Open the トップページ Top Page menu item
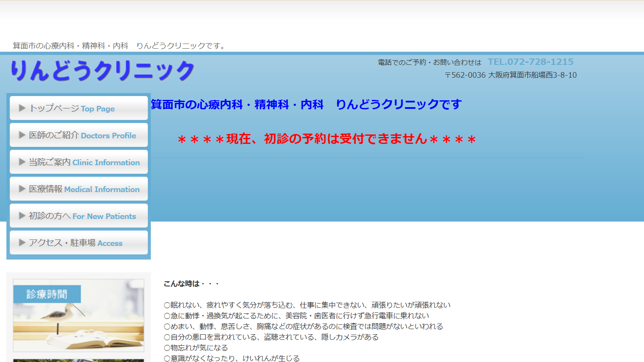Viewport: 644px width, 362px height. [x=79, y=108]
